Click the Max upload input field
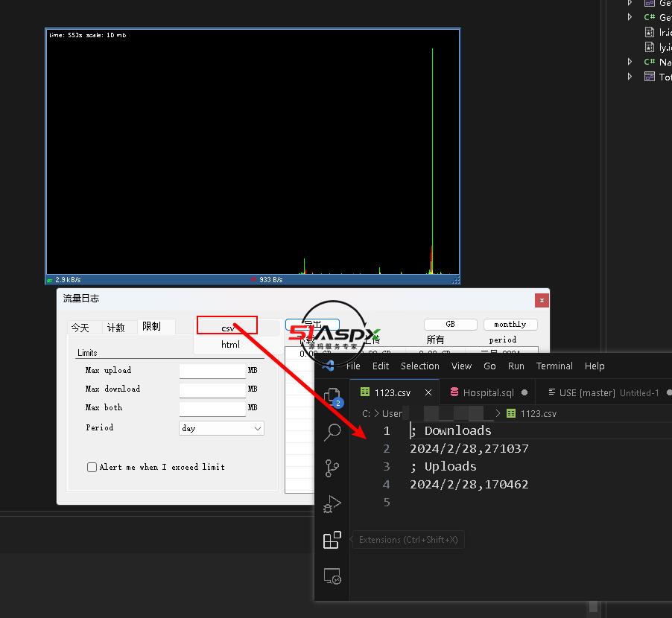The width and height of the screenshot is (672, 618). pyautogui.click(x=212, y=371)
